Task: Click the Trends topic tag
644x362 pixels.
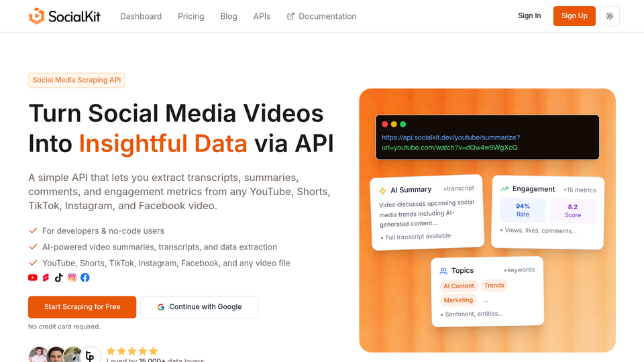Action: (494, 286)
